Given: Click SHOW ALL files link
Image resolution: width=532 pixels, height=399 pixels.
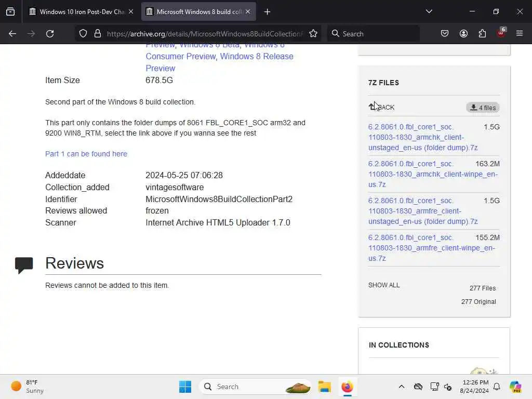Looking at the screenshot, I should click(384, 285).
